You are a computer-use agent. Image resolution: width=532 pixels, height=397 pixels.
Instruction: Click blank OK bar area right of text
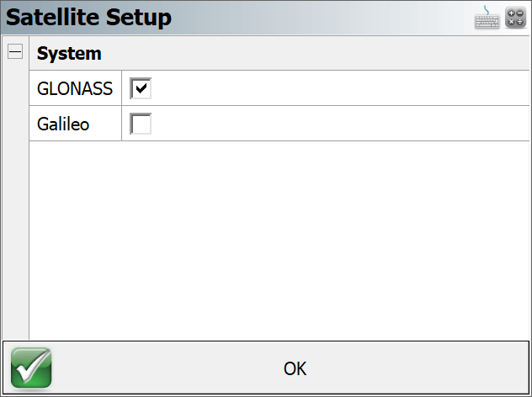(418, 368)
